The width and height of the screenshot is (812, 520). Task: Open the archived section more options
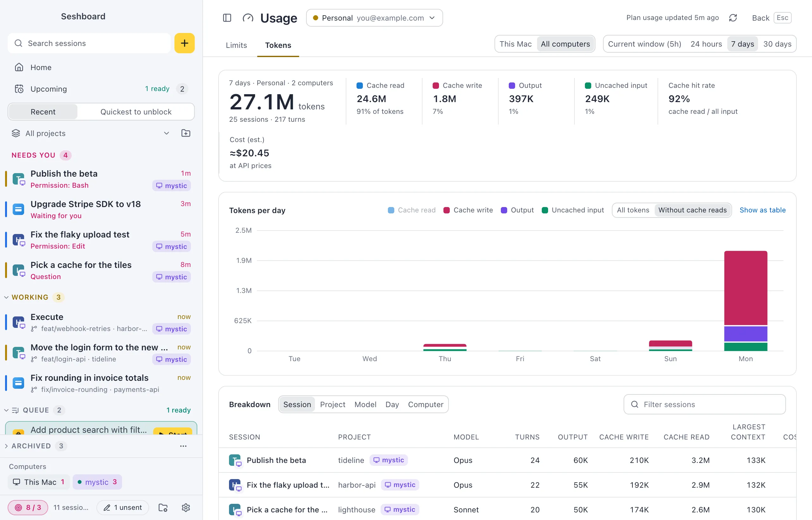(183, 446)
